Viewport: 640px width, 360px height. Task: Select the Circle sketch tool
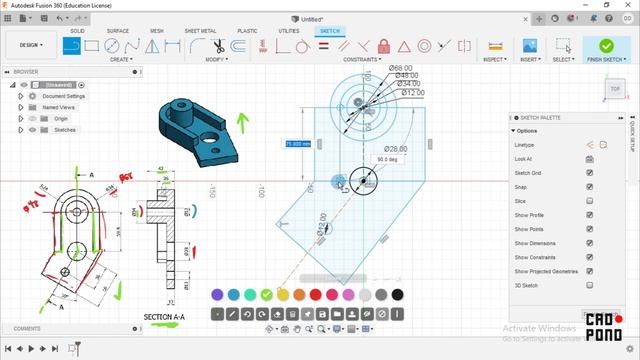click(x=111, y=46)
